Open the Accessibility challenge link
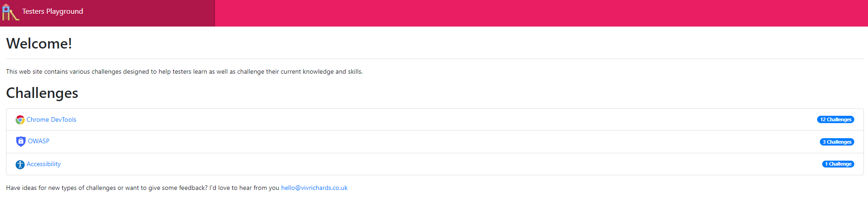 (x=44, y=164)
